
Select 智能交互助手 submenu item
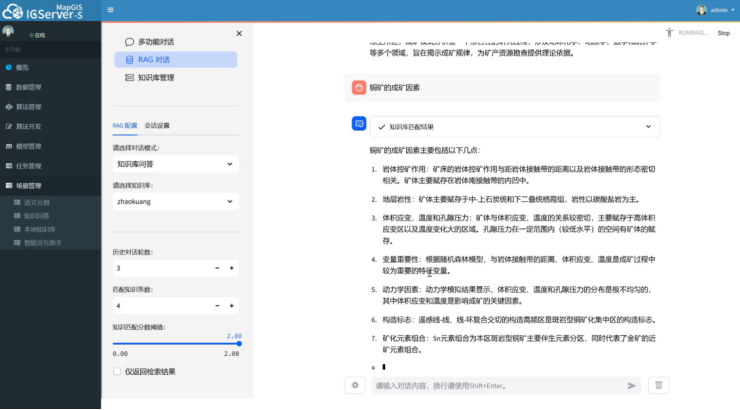tap(42, 243)
